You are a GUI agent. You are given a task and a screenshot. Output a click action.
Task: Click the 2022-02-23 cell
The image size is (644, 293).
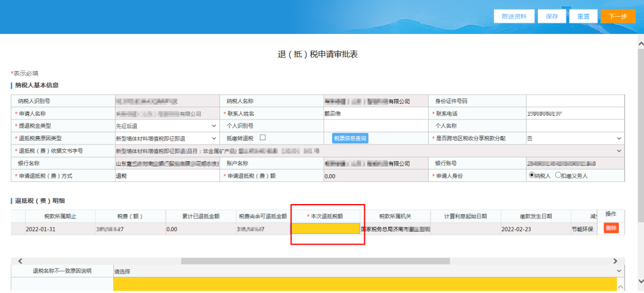coord(535,229)
